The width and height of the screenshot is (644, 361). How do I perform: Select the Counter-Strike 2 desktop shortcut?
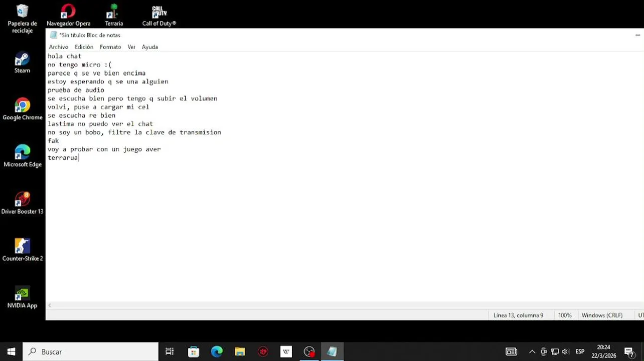pos(22,250)
